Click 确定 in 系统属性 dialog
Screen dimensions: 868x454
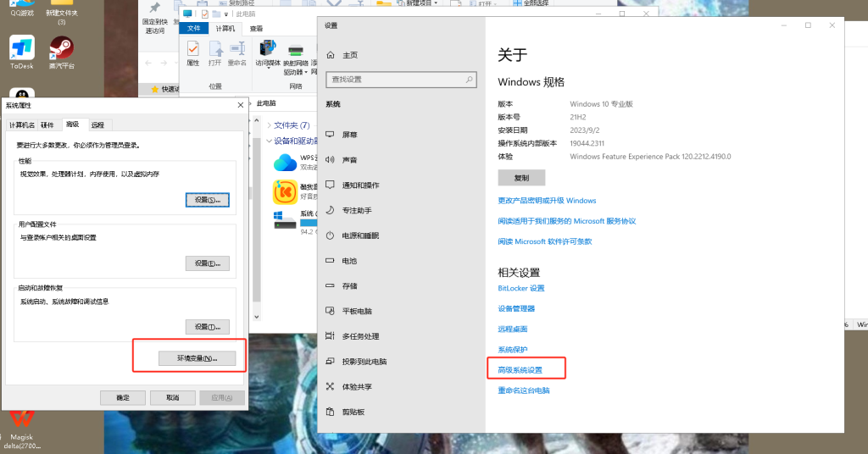click(x=123, y=397)
